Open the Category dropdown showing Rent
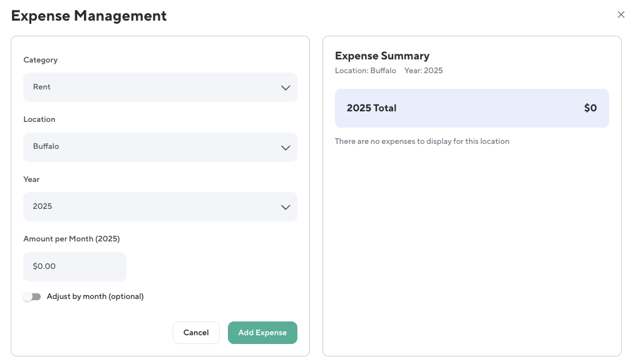633x364 pixels. [160, 88]
